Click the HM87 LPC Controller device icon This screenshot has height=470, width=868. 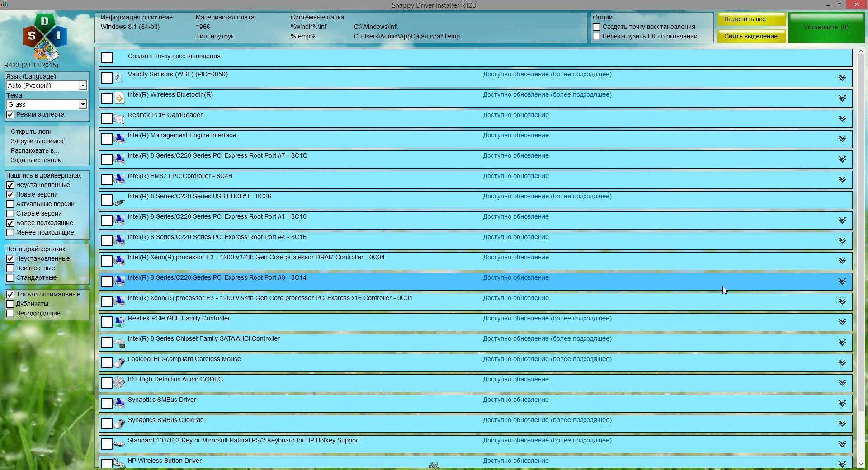[x=119, y=179]
